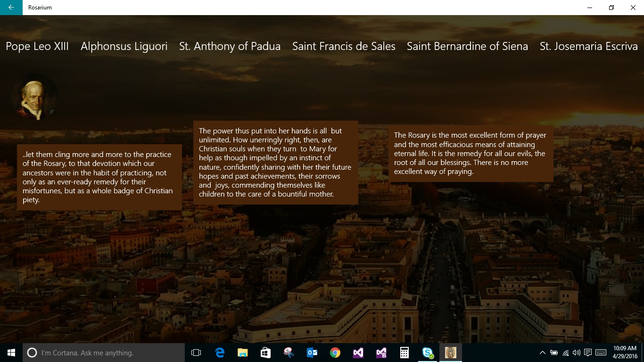Open Outlook from the taskbar

(311, 352)
